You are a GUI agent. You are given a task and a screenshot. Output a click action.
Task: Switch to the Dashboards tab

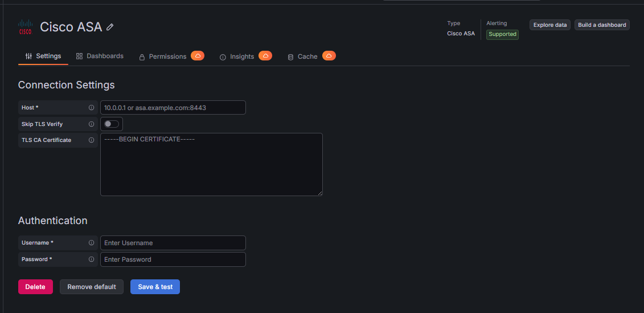[x=100, y=56]
